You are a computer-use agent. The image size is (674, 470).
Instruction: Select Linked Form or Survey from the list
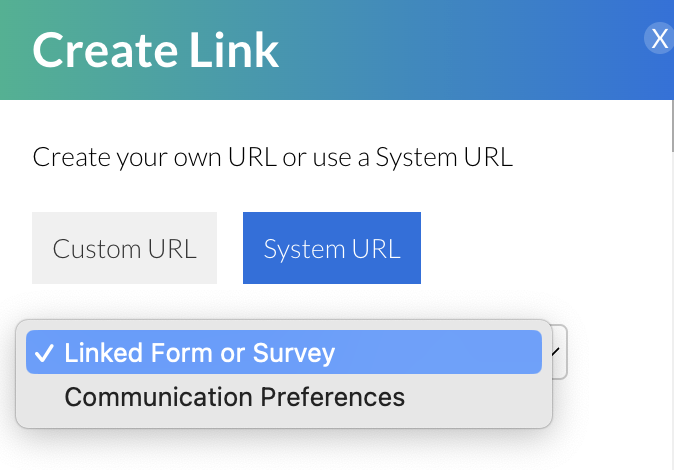(200, 353)
